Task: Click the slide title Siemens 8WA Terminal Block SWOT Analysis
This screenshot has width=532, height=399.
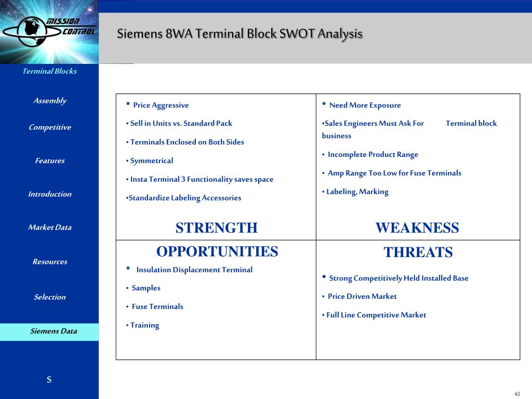Action: 240,34
